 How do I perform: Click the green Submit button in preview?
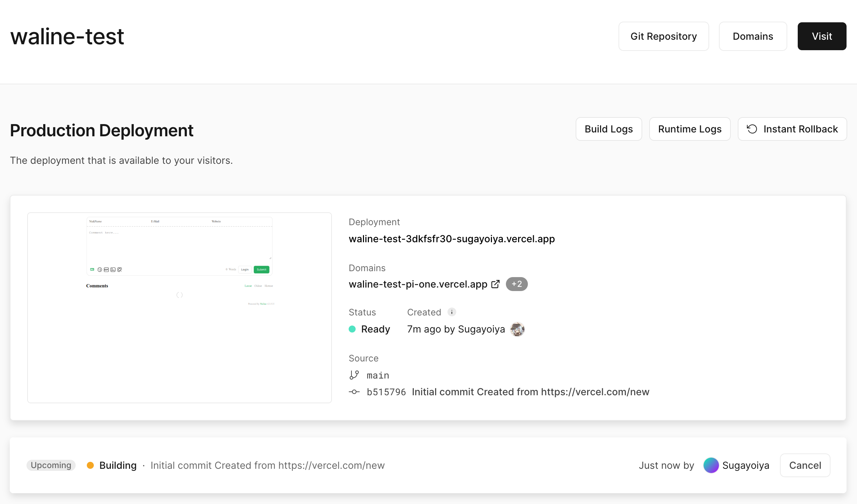click(x=261, y=269)
